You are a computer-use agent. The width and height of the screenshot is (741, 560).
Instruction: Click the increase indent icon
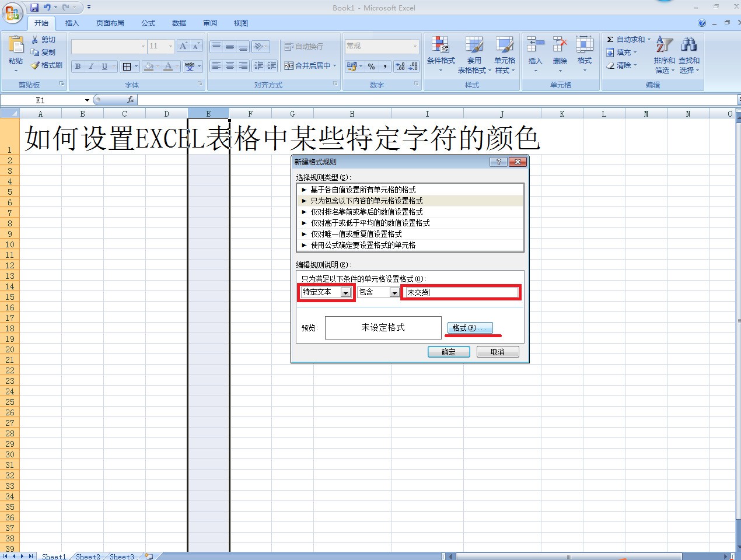[x=271, y=66]
